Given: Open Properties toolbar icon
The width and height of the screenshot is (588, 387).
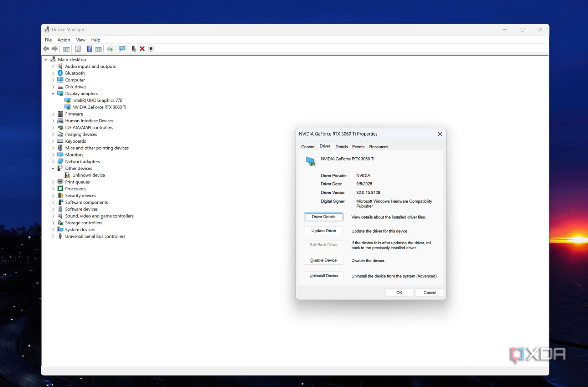Looking at the screenshot, I should click(78, 49).
